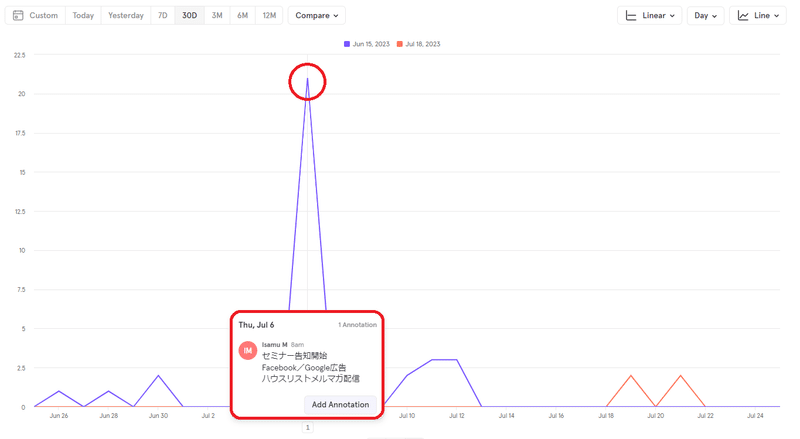Click the 12.5 y-axis value

coord(20,211)
